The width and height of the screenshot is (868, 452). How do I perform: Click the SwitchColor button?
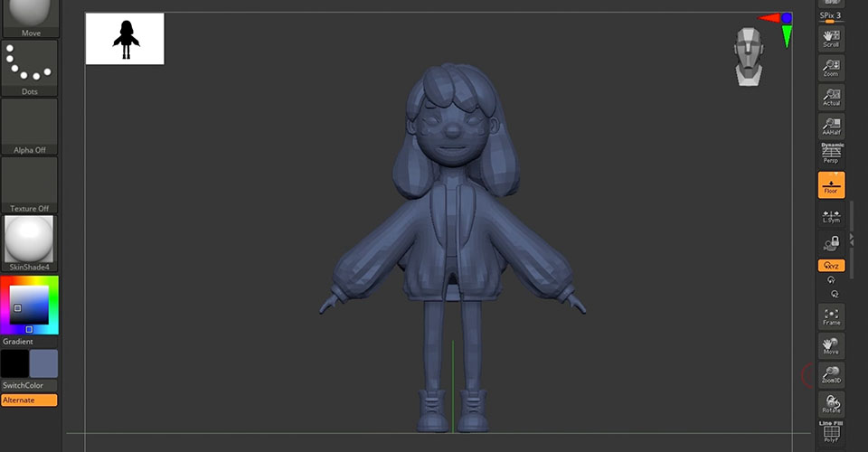(x=29, y=385)
